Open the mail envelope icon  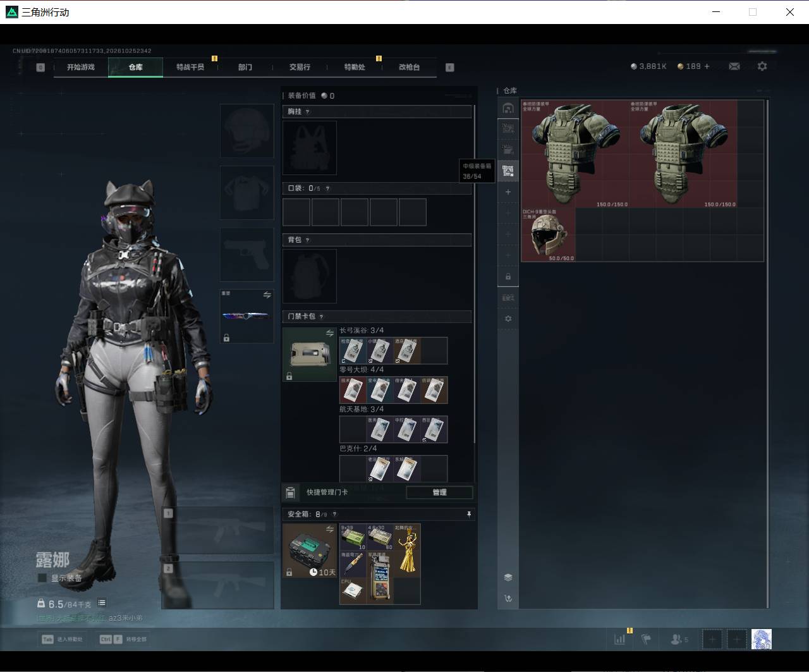pos(734,66)
